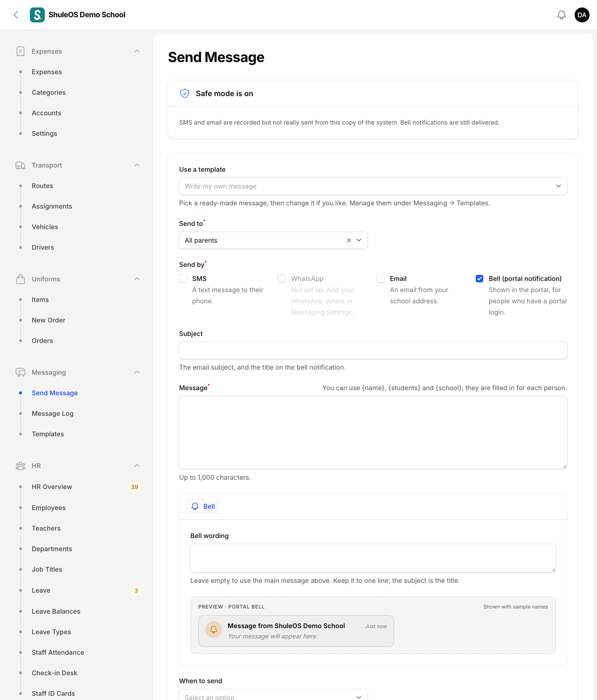Click the HR people icon in sidebar
This screenshot has height=700, width=597.
[21, 466]
